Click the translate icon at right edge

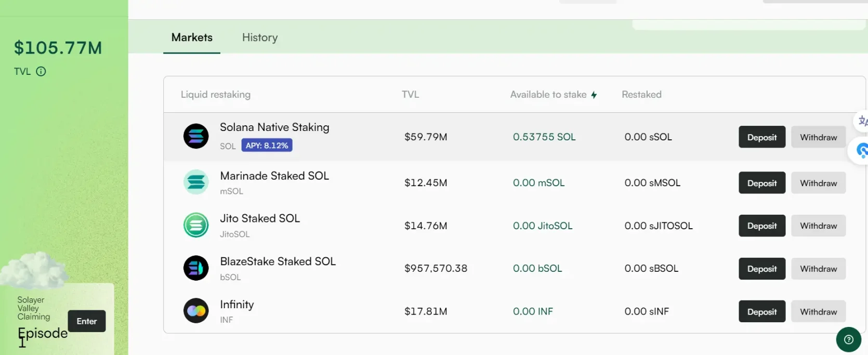(x=862, y=121)
